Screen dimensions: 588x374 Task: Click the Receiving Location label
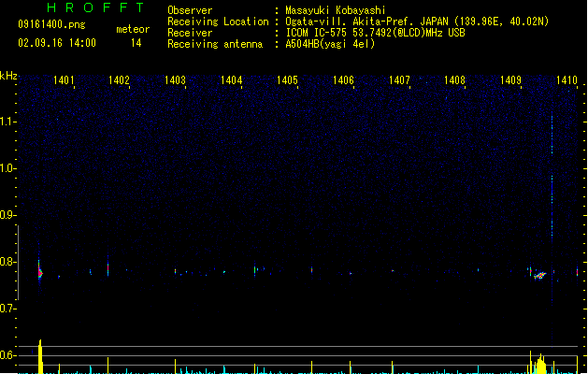(218, 22)
